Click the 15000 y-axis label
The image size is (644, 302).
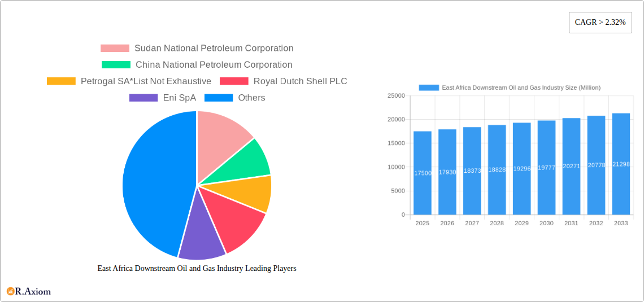396,143
